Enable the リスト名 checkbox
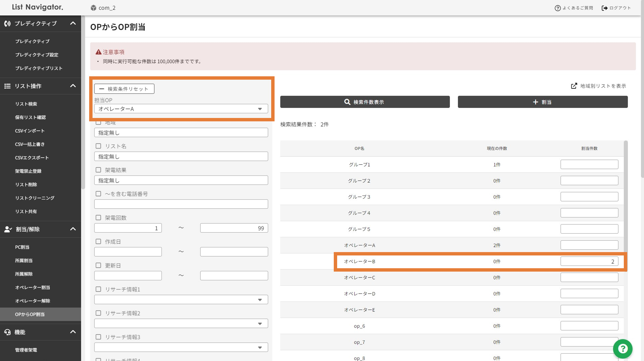The height and width of the screenshot is (361, 644). click(98, 146)
